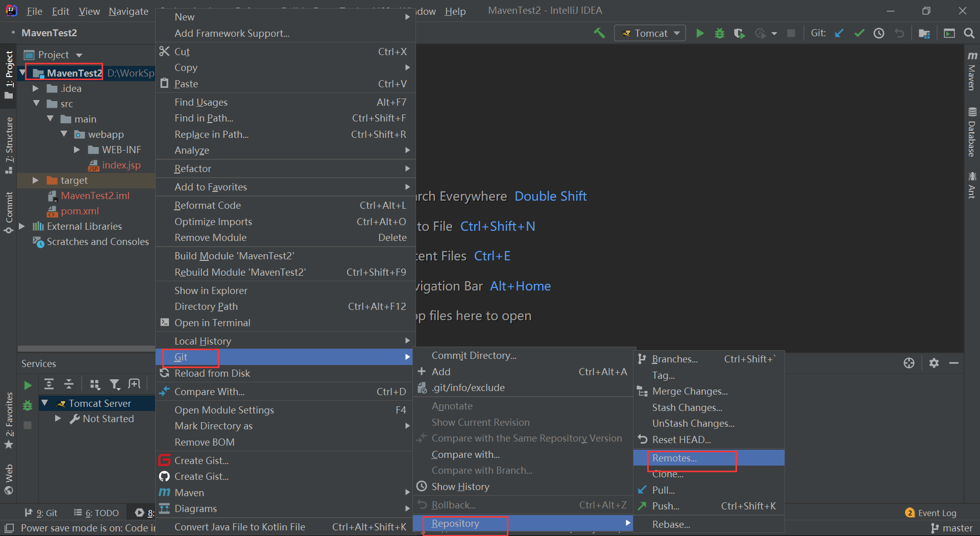
Task: Click the Build project hammer icon
Action: 599,33
